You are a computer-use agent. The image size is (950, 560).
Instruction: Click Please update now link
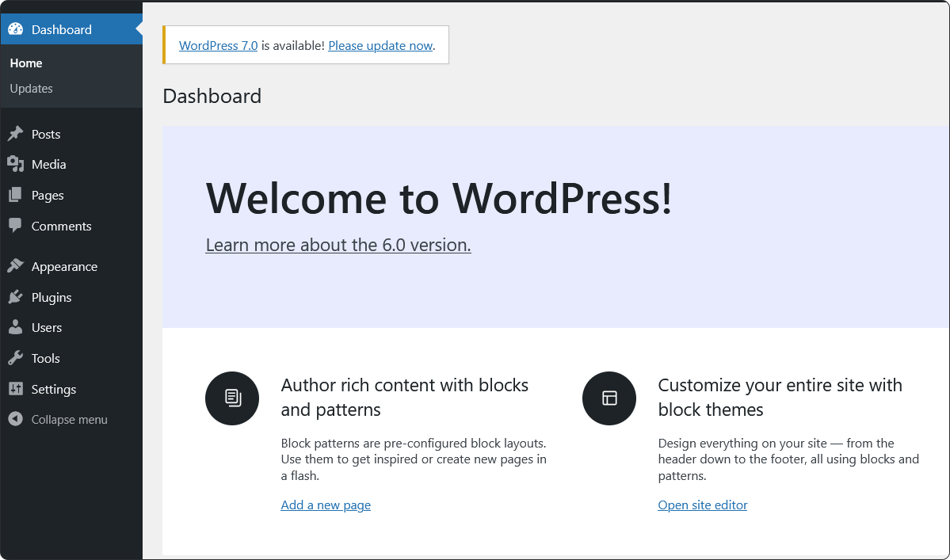(x=380, y=45)
